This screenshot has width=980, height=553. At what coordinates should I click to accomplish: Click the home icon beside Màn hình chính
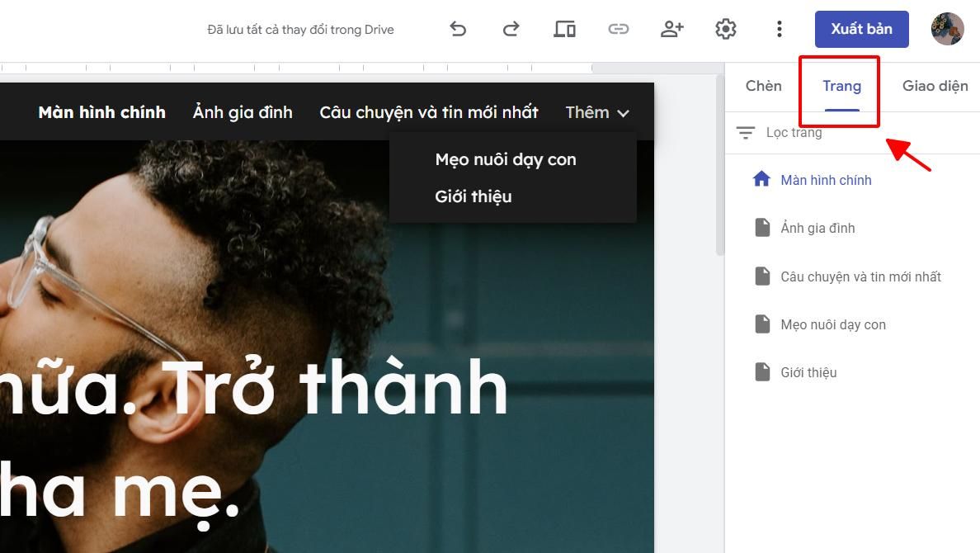tap(761, 179)
